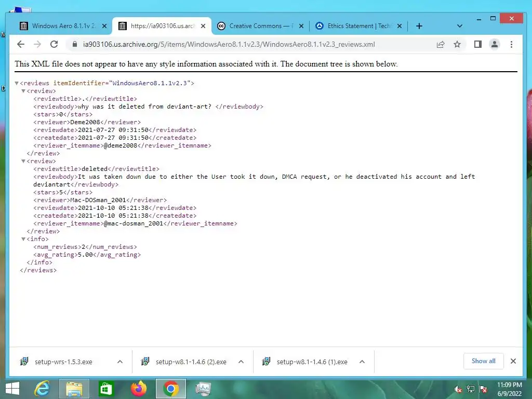Open downloaded setup-w8.1-1.4.6 (2).exe file
532x399 pixels.
coord(191,362)
